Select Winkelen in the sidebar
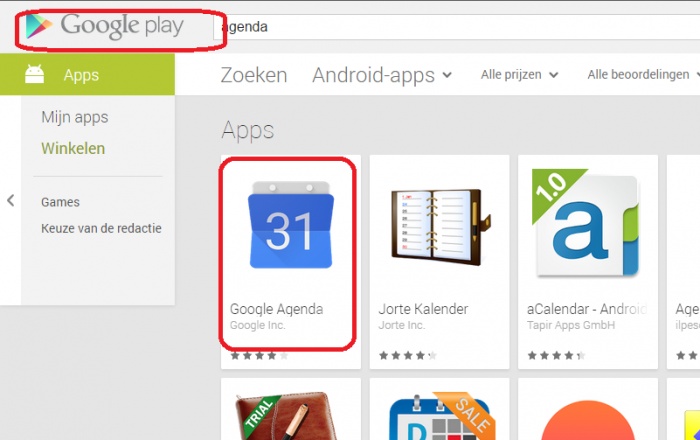700x440 pixels. pos(73,148)
